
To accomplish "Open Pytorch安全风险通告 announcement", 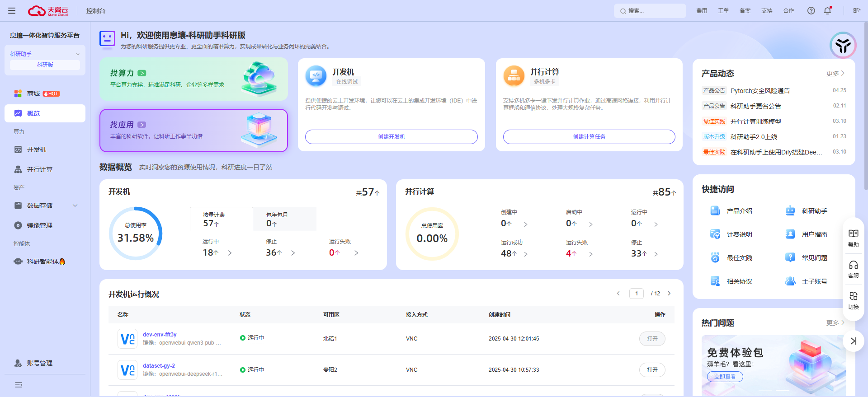I will (x=760, y=91).
